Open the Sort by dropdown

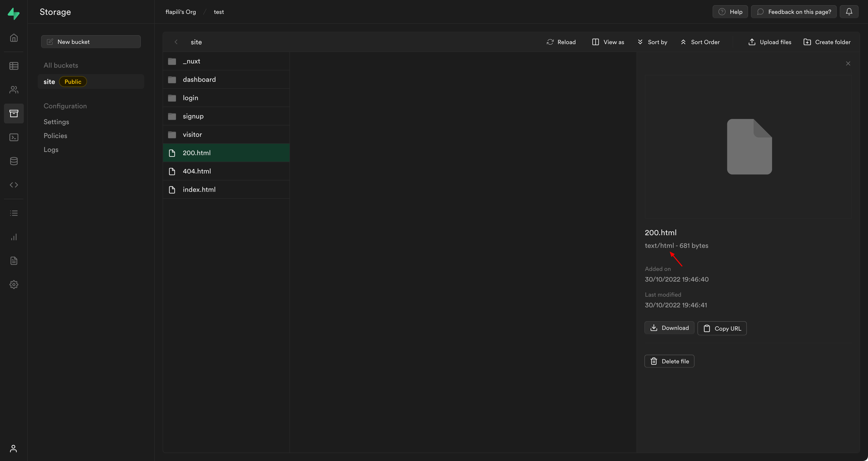click(x=652, y=42)
